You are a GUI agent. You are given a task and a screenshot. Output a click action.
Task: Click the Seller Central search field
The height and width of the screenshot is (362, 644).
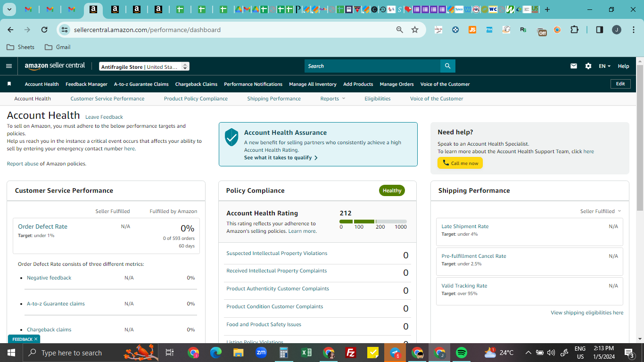(372, 66)
